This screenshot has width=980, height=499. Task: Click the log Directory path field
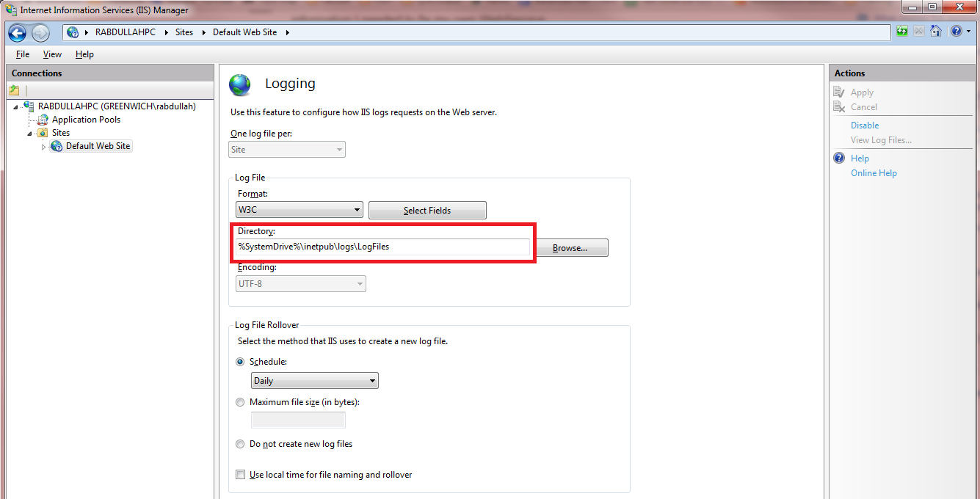pyautogui.click(x=382, y=247)
